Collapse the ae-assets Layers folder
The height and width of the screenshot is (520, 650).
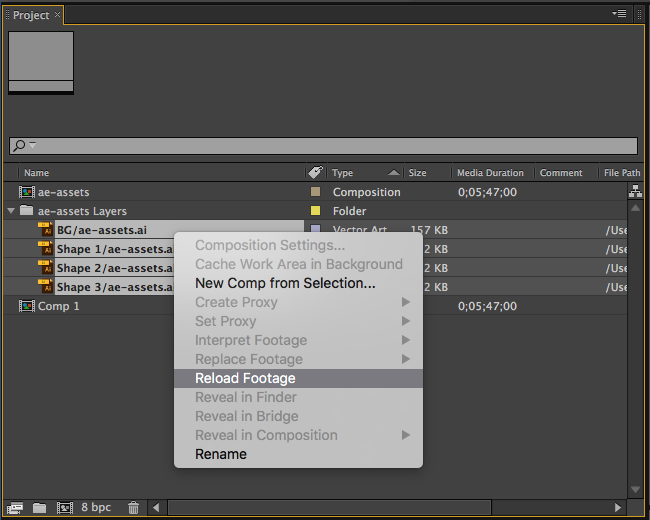11,211
